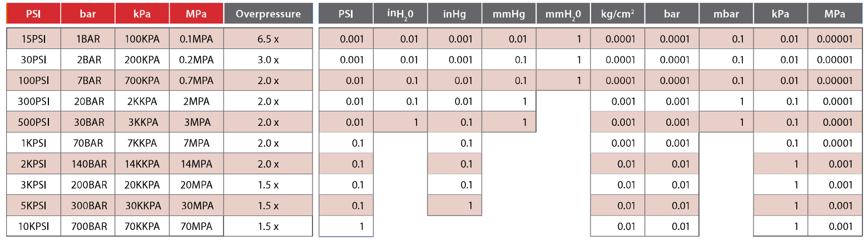Click the 6.5 x overpressure cell
This screenshot has width=868, height=245.
click(268, 39)
